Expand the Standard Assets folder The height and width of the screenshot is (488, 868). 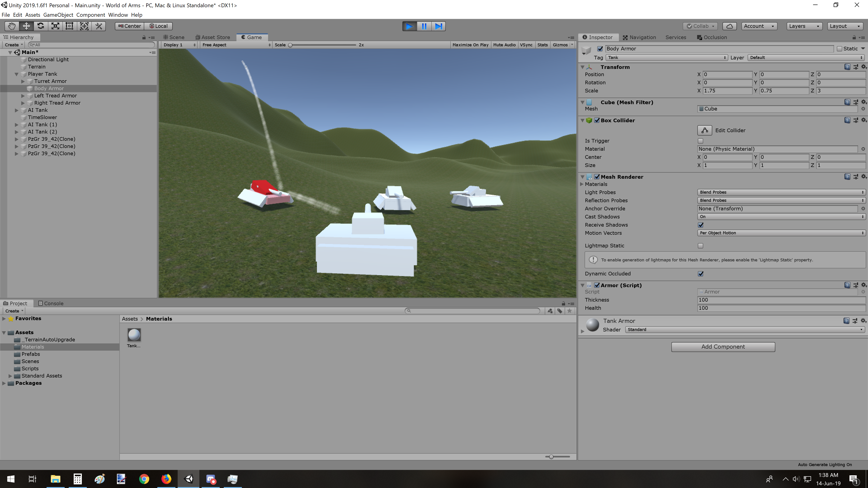(x=10, y=376)
